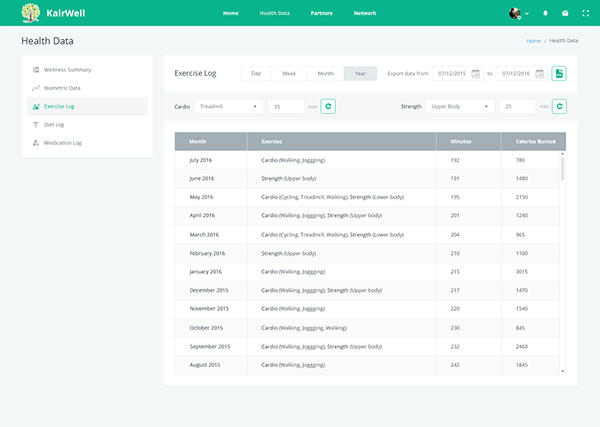The height and width of the screenshot is (427, 600).
Task: Select the June 2016 row
Action: (367, 178)
